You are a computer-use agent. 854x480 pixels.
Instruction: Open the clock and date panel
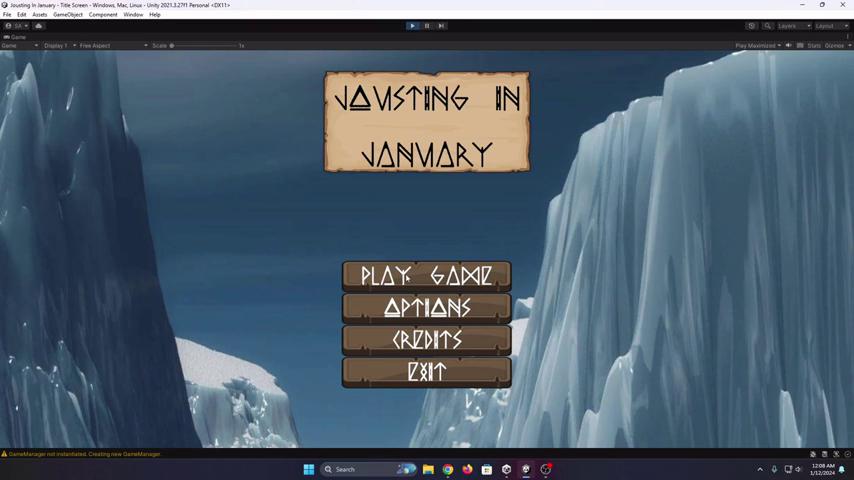pyautogui.click(x=822, y=469)
